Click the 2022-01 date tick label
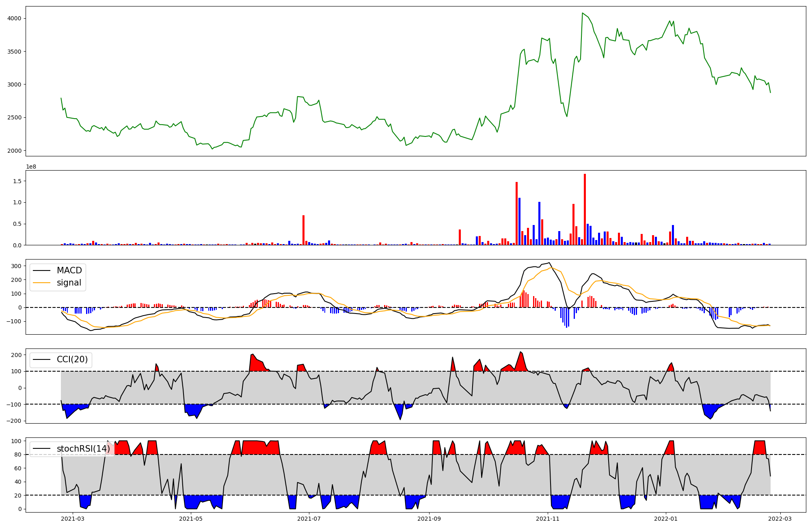Image resolution: width=812 pixels, height=528 pixels. [666, 519]
